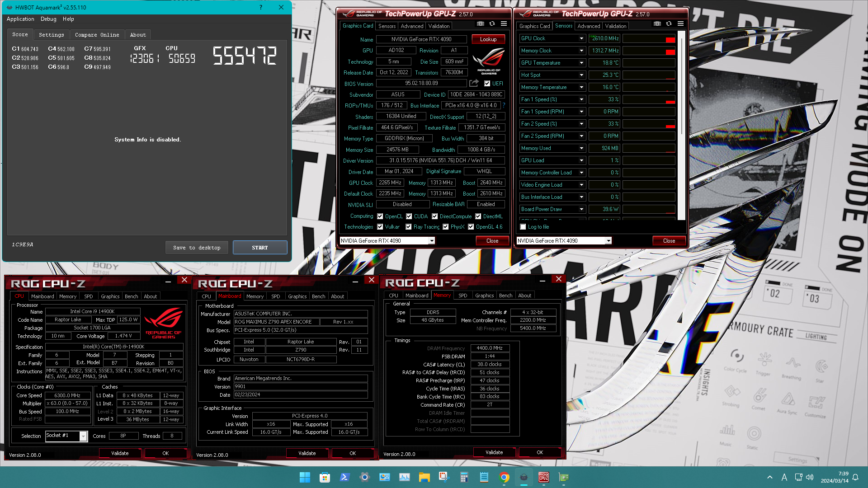The image size is (868, 488).
Task: Click the help question mark in Aquamark title bar
Action: click(261, 7)
